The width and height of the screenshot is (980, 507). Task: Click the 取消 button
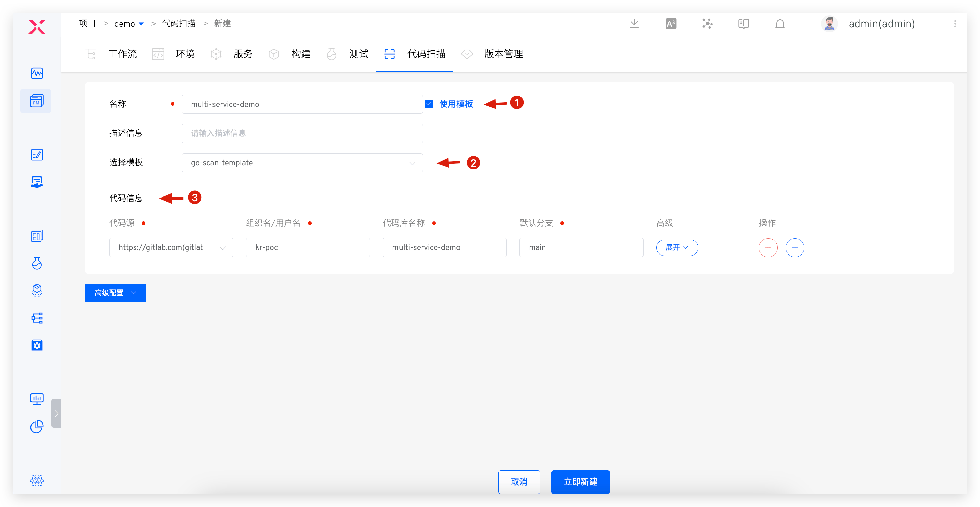point(519,482)
